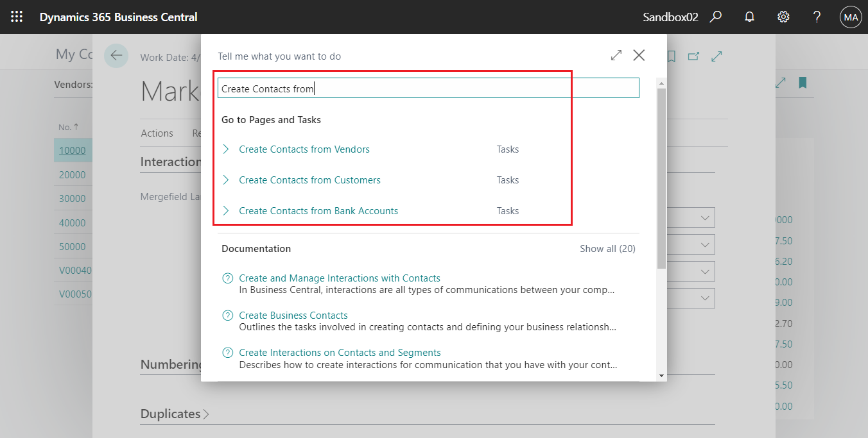Open the Create Business Contacts documentation article
The image size is (868, 438).
(x=293, y=315)
